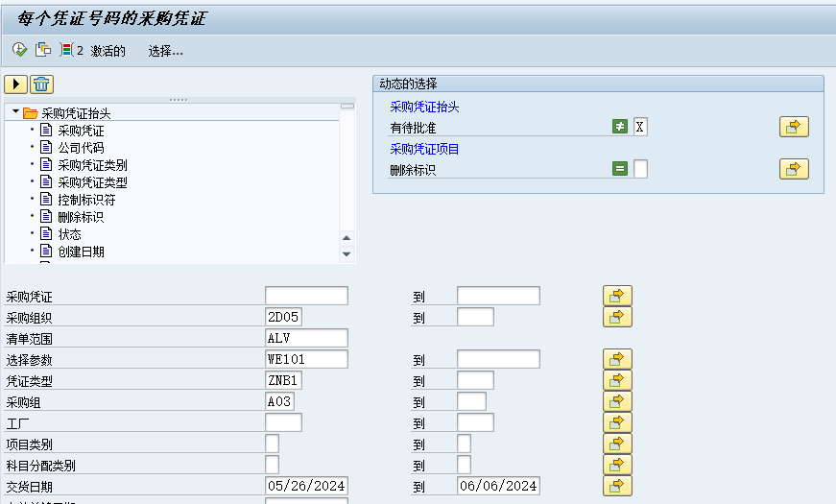The image size is (836, 504).
Task: Click the 采购凭证 from-value field
Action: tap(306, 296)
